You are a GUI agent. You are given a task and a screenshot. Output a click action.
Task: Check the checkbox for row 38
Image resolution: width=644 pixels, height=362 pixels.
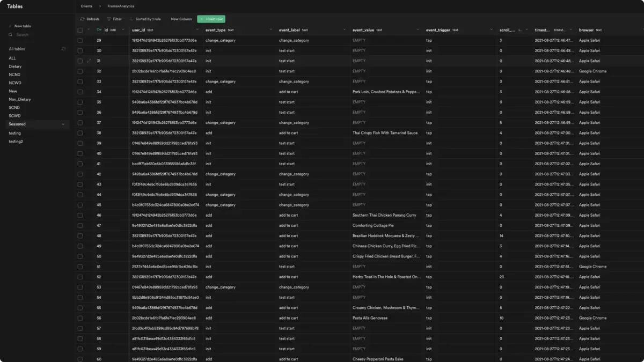point(80,133)
